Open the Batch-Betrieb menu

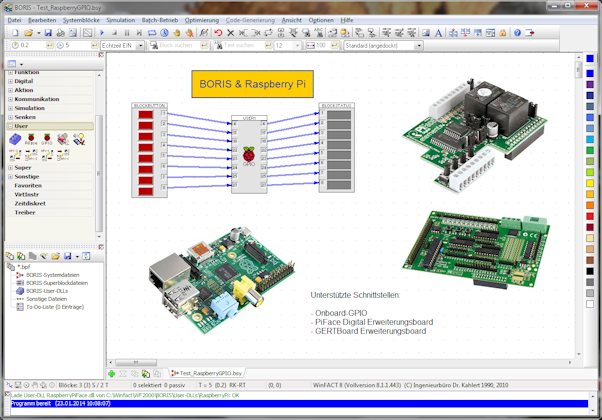[160, 20]
